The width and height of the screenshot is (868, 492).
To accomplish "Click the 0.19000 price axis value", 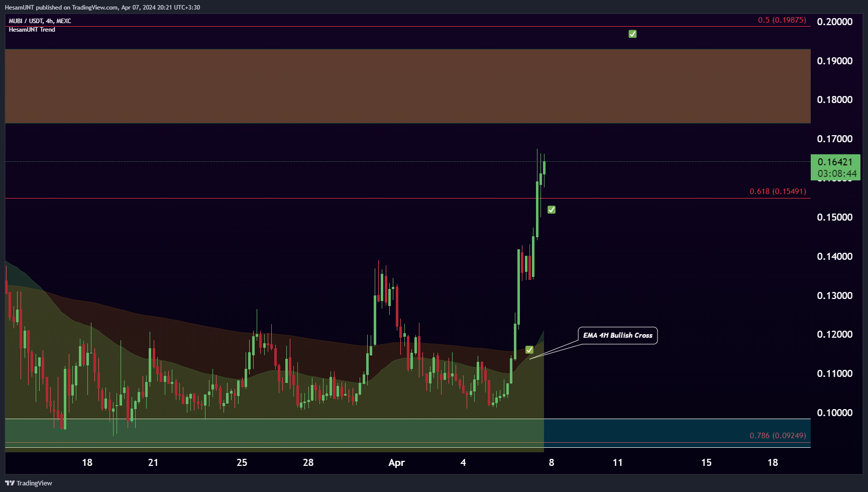I will (834, 61).
